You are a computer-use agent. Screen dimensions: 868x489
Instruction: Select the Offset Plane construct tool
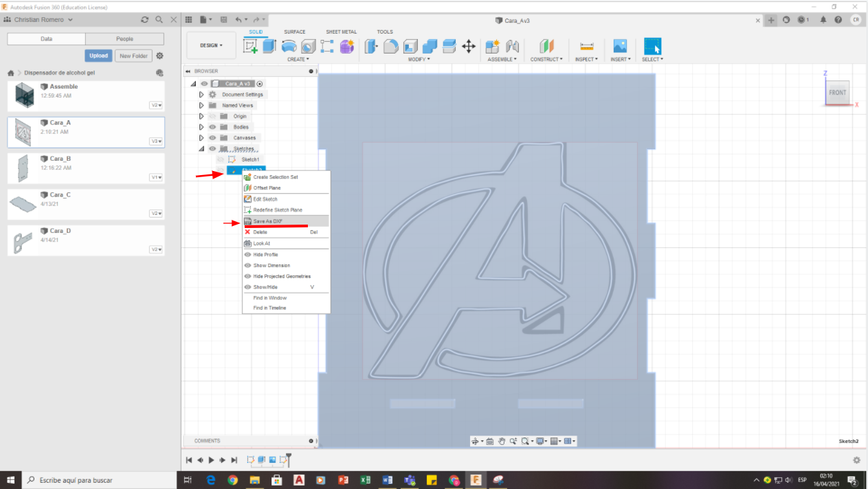click(x=546, y=46)
